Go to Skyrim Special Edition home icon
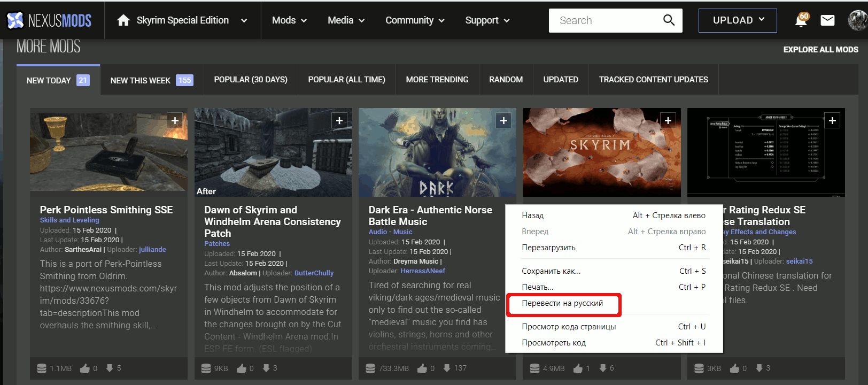 coord(123,20)
